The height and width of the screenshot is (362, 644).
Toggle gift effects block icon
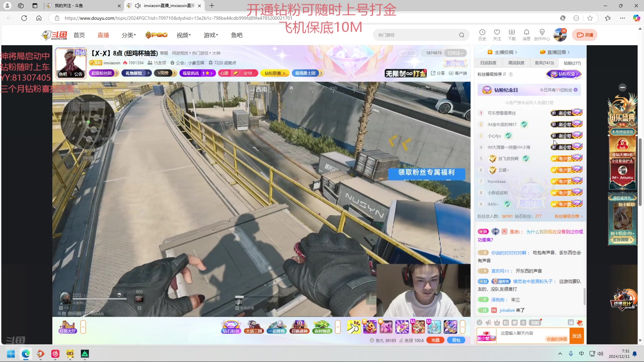[x=580, y=322]
